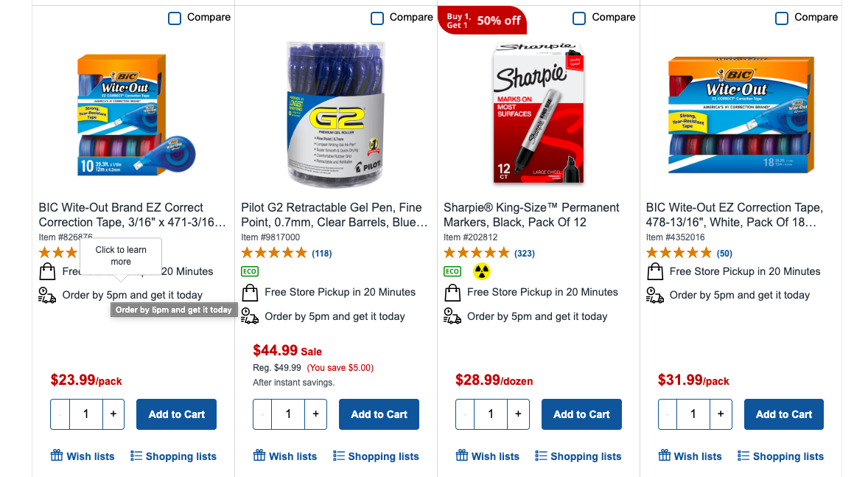Click the delivery truck icon under Pilot G2 pen
The width and height of the screenshot is (868, 477).
click(250, 316)
